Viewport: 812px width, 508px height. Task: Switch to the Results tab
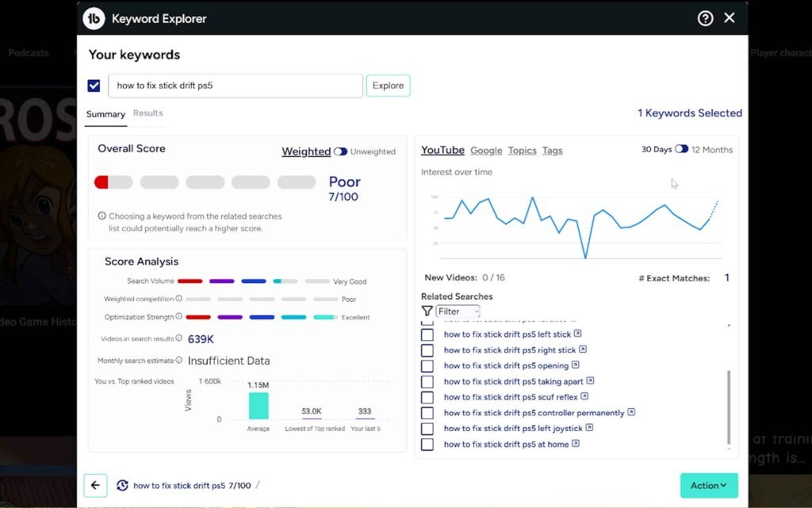tap(147, 113)
